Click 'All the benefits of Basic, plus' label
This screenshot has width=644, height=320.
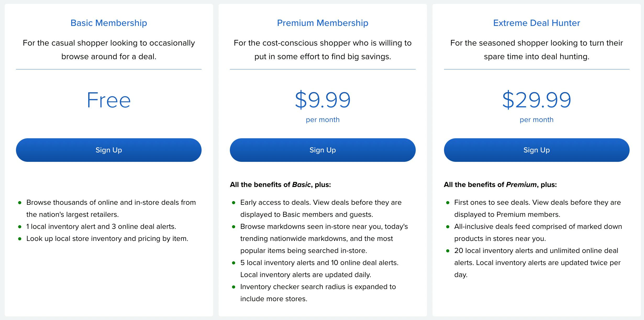tap(281, 184)
